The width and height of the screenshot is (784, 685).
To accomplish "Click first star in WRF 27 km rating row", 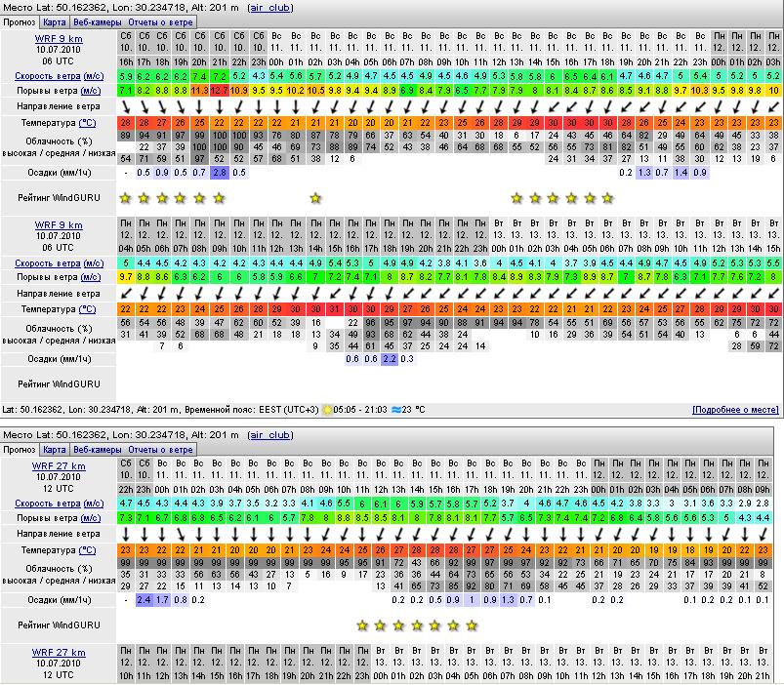I will point(363,625).
